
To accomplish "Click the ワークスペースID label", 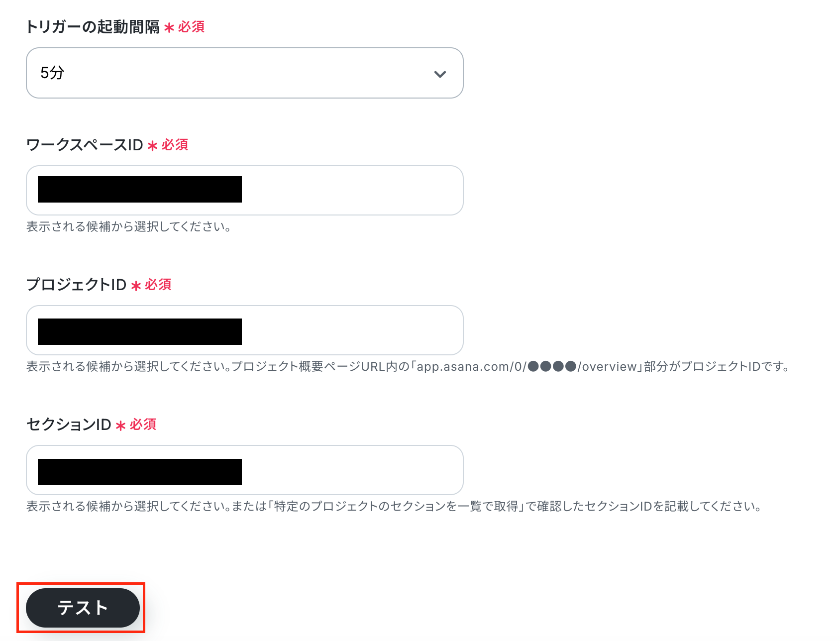I will tap(85, 145).
